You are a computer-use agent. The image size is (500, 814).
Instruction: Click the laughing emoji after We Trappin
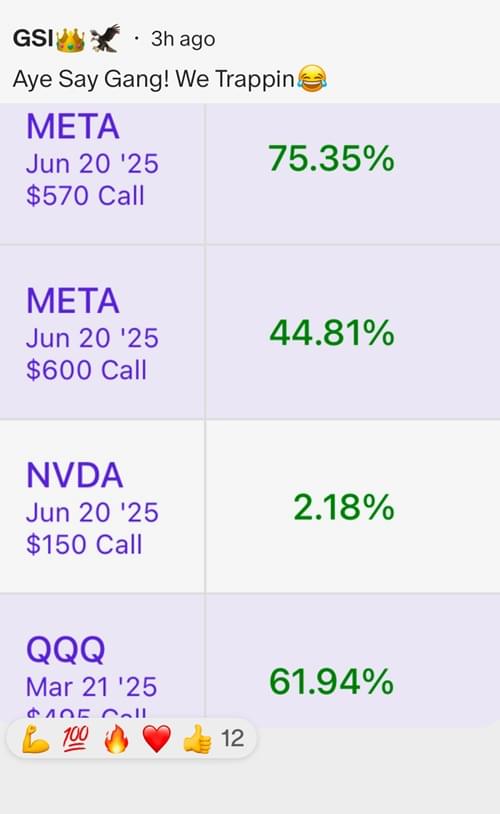(312, 79)
